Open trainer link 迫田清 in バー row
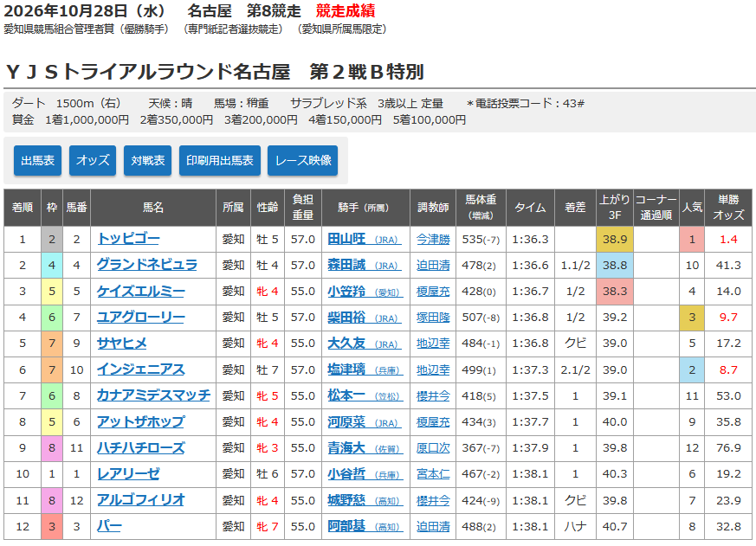This screenshot has width=756, height=546. pyautogui.click(x=433, y=526)
